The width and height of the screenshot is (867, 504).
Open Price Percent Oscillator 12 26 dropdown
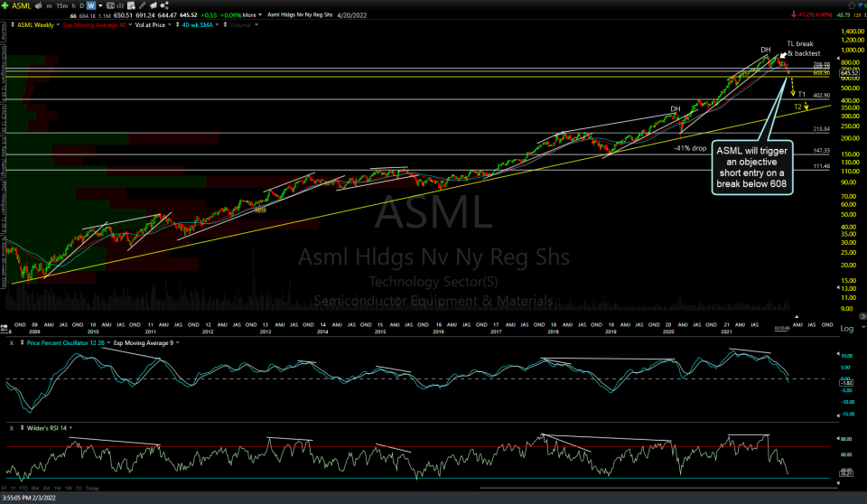108,343
